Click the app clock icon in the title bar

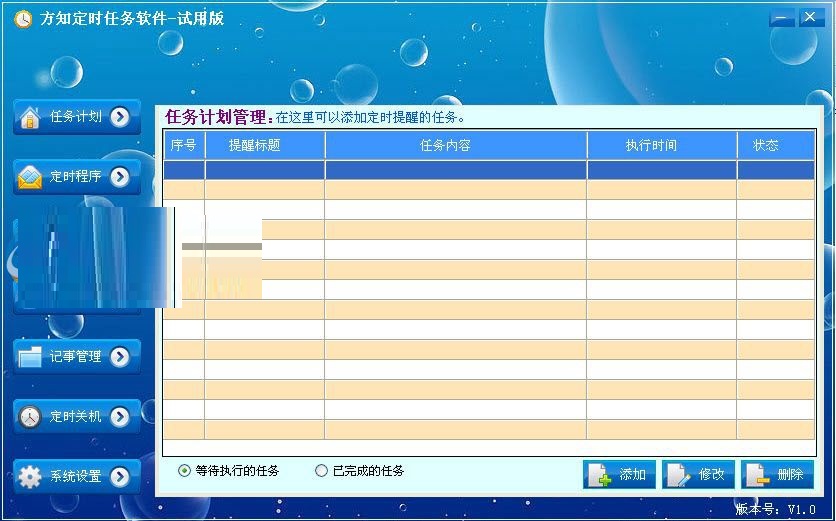click(x=23, y=19)
